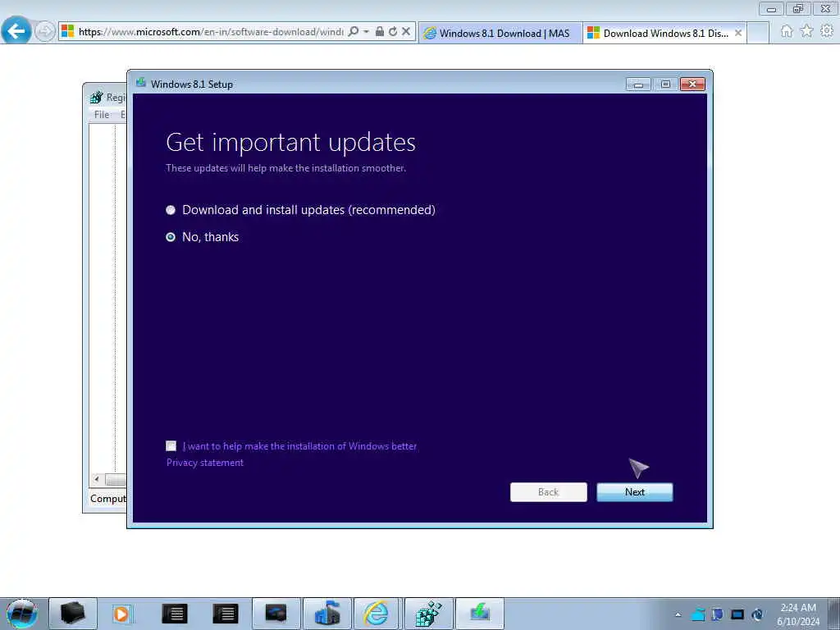Viewport: 840px width, 630px height.
Task: Expand the address bar dropdown arrow
Action: click(x=367, y=32)
